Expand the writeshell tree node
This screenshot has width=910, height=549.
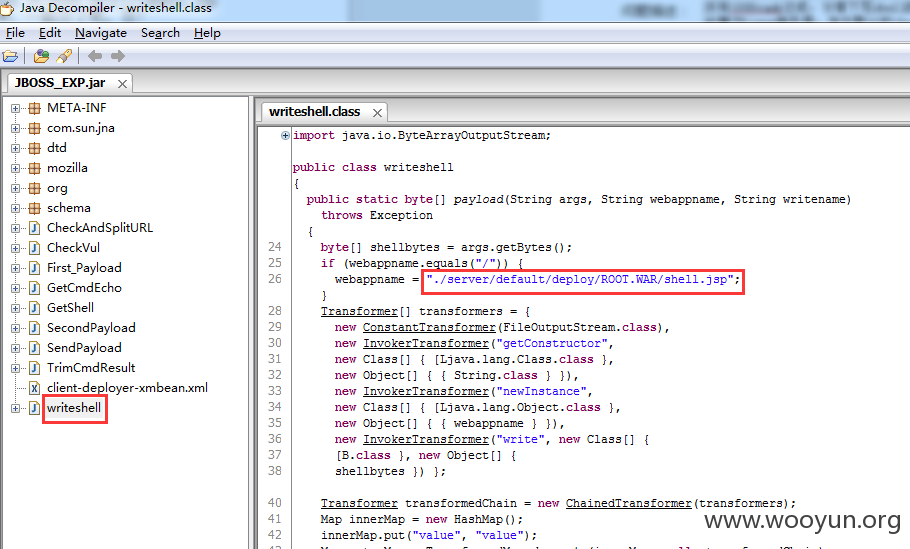pos(16,408)
